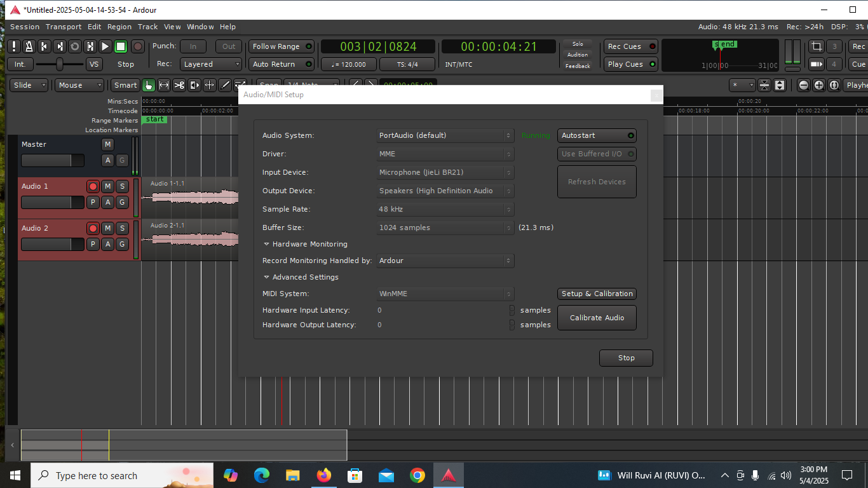Click the Play transport button
This screenshot has height=488, width=868.
(105, 46)
